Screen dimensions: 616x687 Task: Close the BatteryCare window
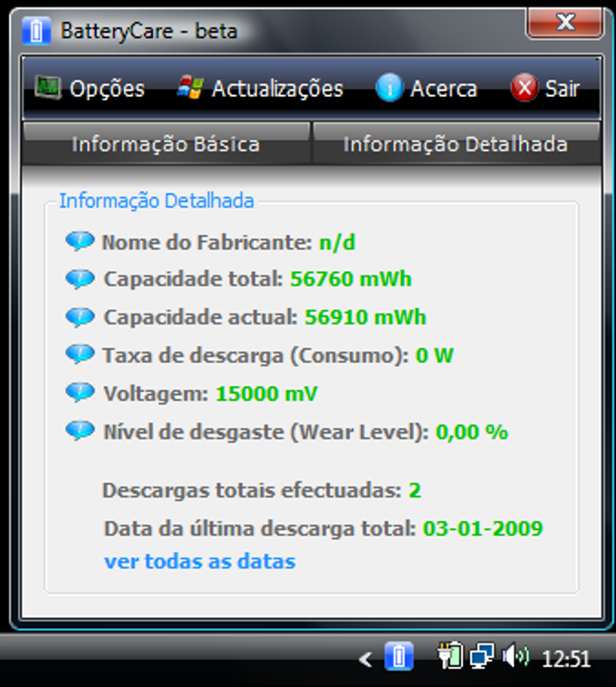564,23
